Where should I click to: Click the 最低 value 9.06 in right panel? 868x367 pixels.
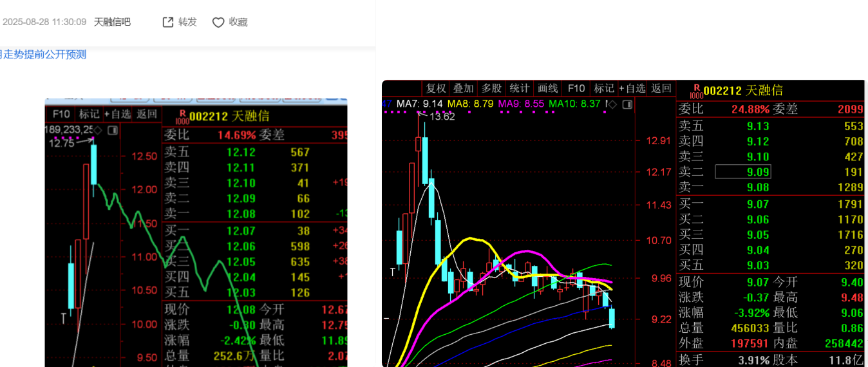click(851, 313)
